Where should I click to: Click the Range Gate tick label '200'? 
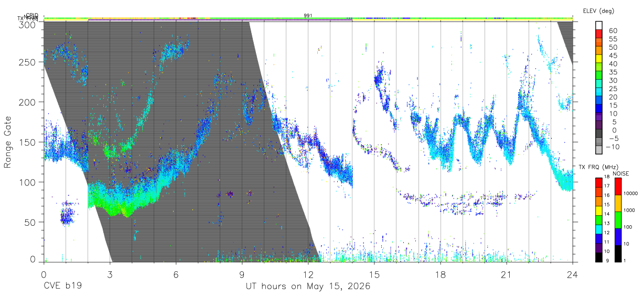27,102
